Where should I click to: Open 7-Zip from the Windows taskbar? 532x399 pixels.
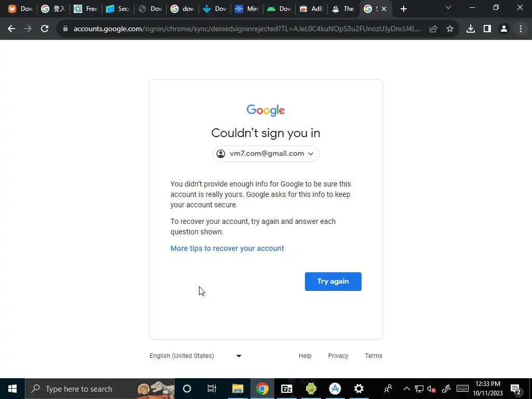pyautogui.click(x=287, y=389)
